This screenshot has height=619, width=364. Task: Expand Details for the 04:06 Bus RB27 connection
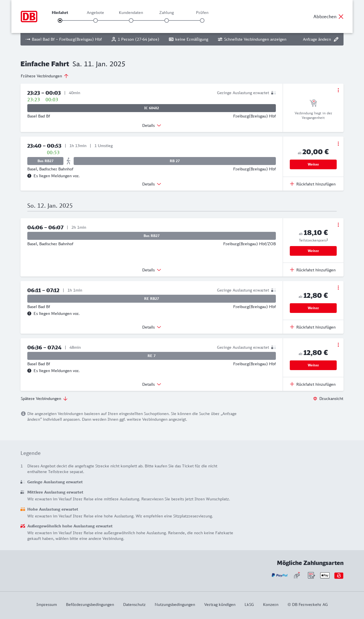coord(152,270)
